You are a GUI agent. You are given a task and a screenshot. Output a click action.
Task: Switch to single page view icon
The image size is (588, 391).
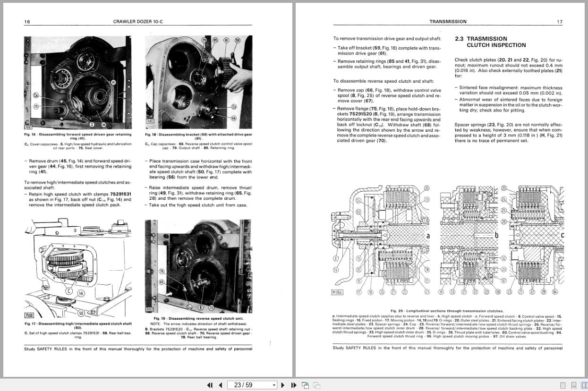(x=562, y=385)
